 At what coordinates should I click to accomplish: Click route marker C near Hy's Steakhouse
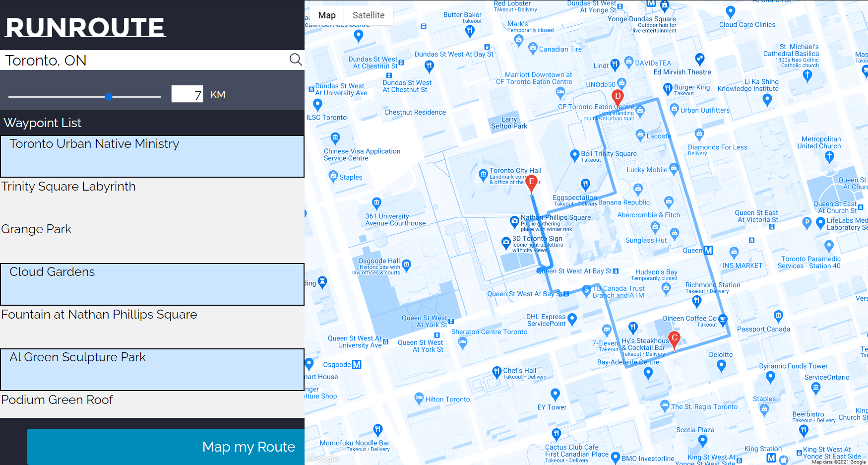[x=674, y=339]
